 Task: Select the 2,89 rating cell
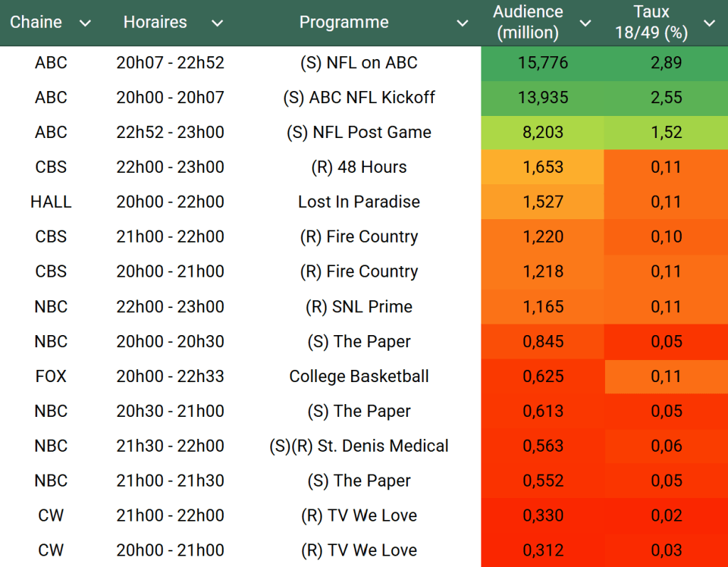[666, 63]
